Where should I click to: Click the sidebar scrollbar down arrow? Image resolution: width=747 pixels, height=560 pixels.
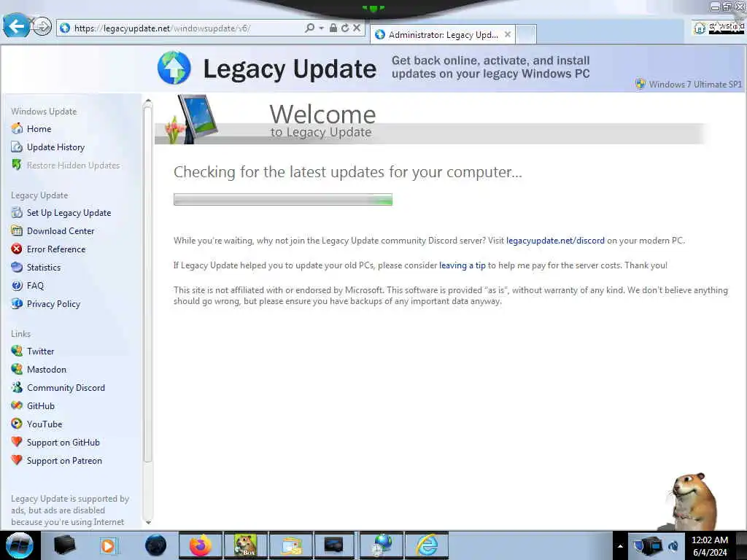tap(147, 522)
